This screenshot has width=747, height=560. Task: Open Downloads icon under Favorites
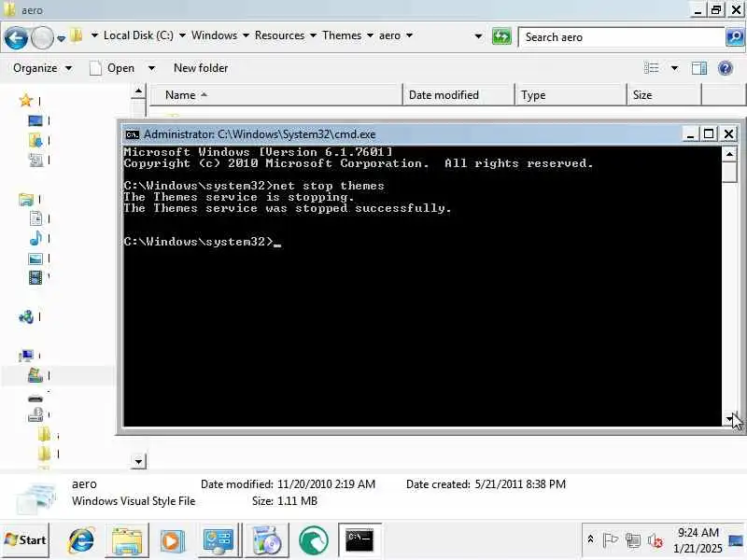[35, 140]
